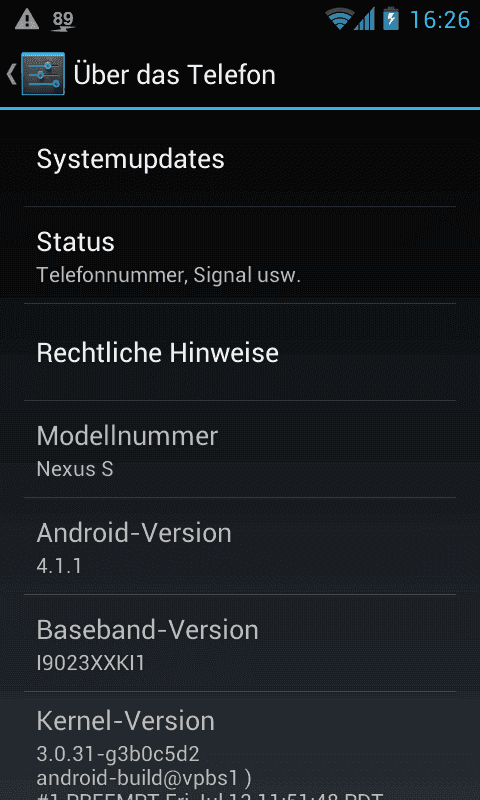Tap the 16:26 clock in the status bar

(x=440, y=20)
